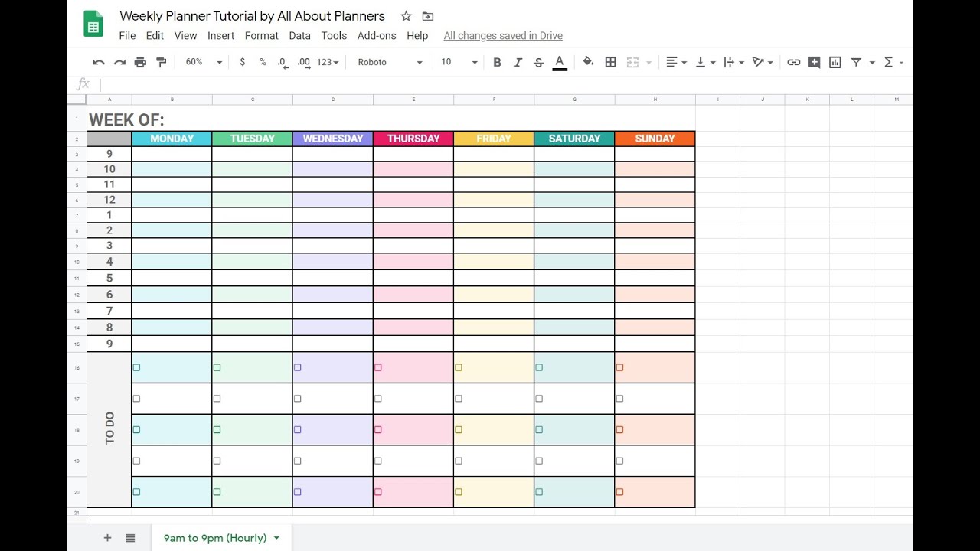Click the Redo arrow icon
This screenshot has height=551, width=980.
[x=119, y=62]
